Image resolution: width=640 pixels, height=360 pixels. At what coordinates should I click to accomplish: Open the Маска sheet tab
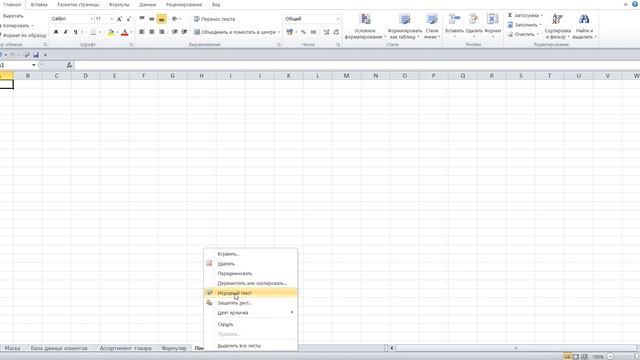(x=13, y=348)
